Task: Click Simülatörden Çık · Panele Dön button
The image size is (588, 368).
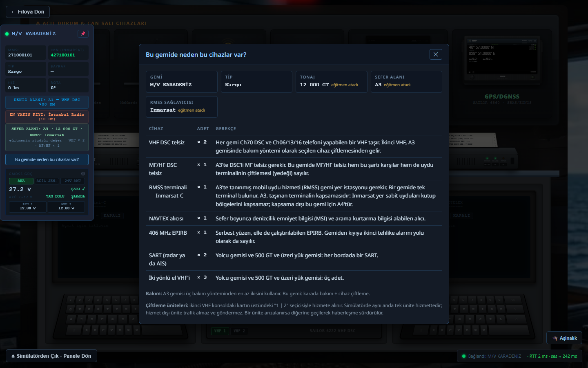Action: click(51, 356)
